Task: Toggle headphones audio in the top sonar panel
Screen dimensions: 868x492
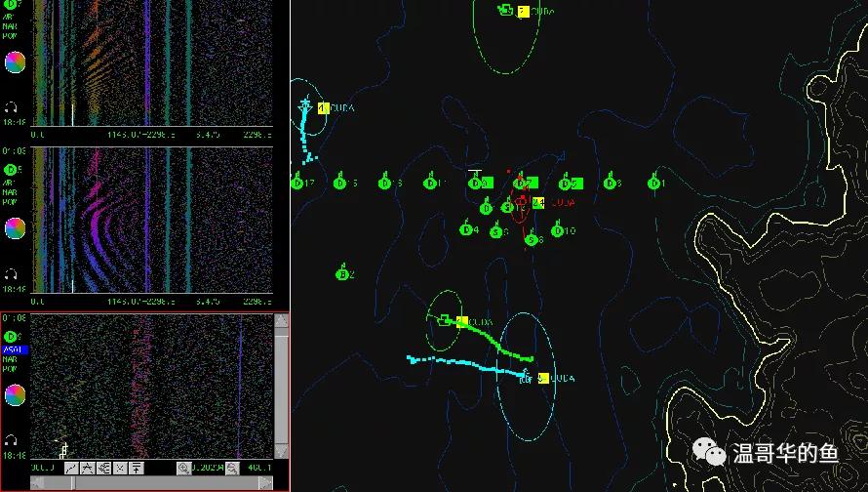Action: point(10,107)
